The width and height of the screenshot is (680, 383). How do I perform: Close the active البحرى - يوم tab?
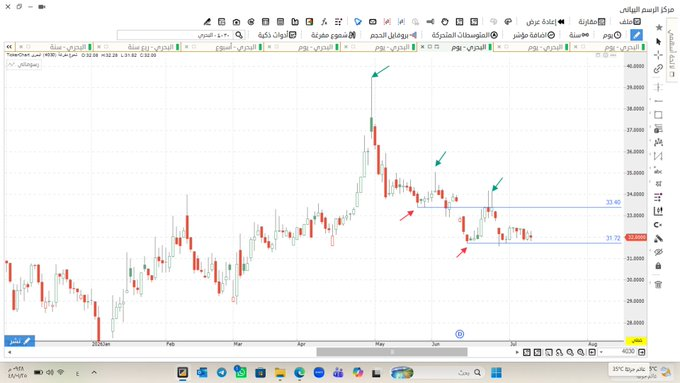click(x=422, y=47)
